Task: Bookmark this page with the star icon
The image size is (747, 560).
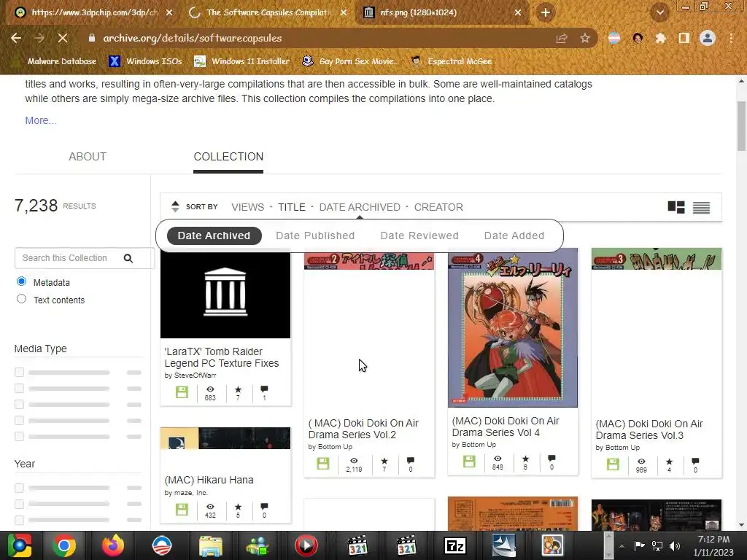Action: (585, 38)
